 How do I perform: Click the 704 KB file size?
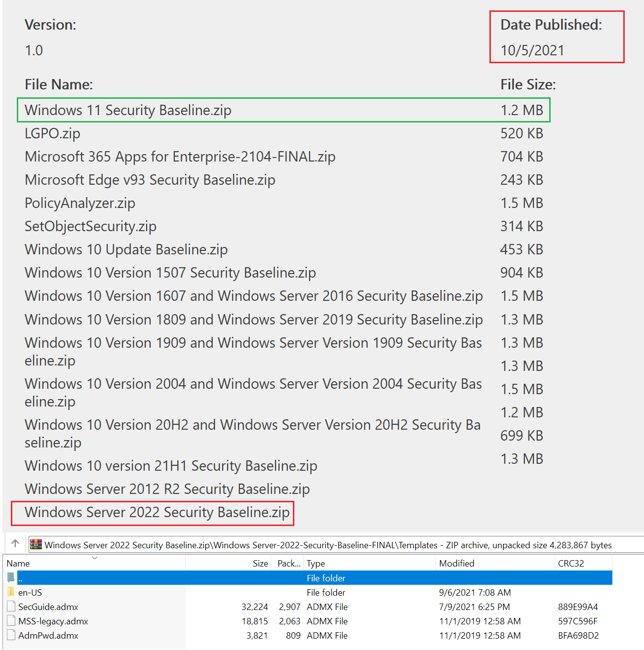(x=522, y=157)
